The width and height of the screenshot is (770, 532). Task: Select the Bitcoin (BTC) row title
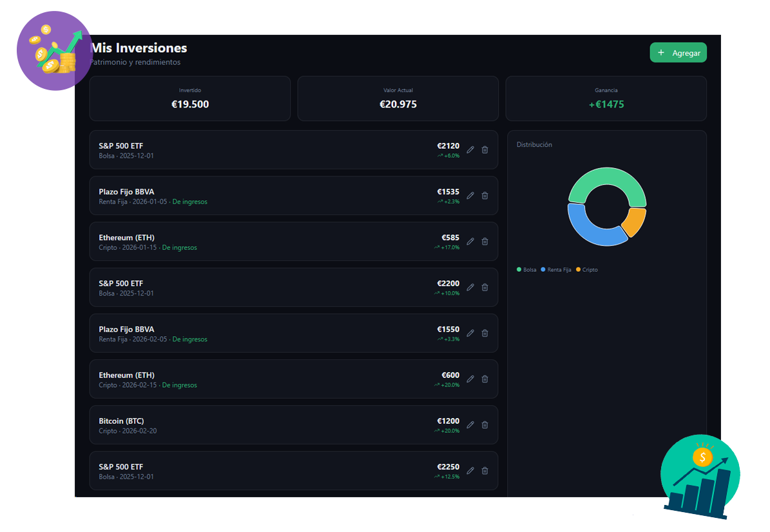121,421
